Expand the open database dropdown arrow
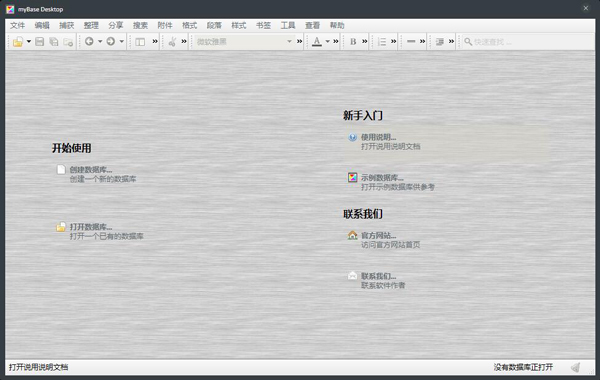Image resolution: width=600 pixels, height=380 pixels. [29, 41]
